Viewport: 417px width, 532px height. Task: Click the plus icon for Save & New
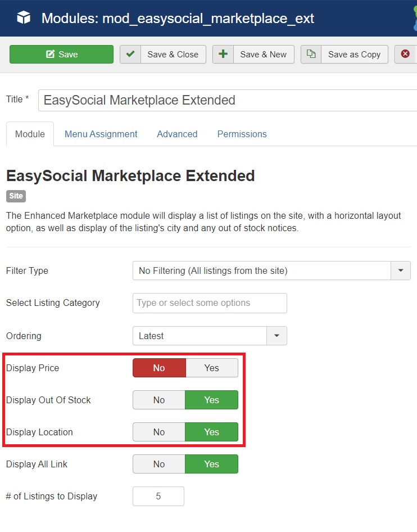(x=223, y=55)
